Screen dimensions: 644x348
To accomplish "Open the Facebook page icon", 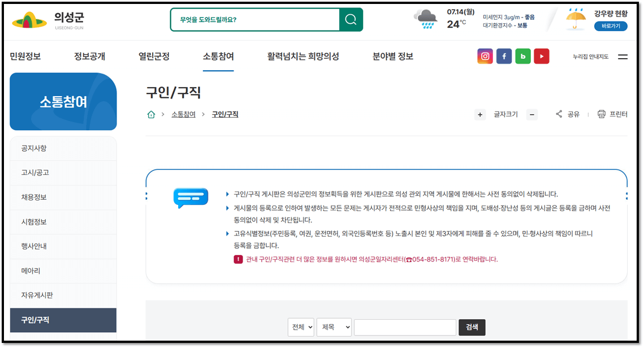I will (x=503, y=56).
